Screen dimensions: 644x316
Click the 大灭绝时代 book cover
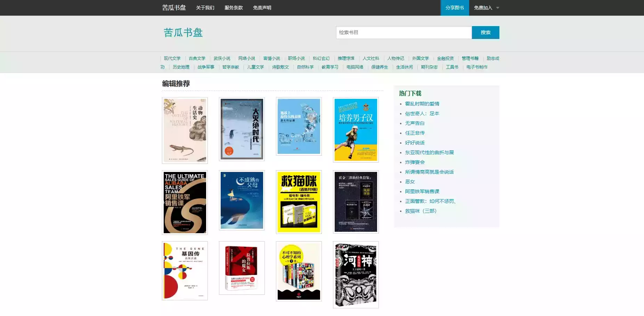242,129
